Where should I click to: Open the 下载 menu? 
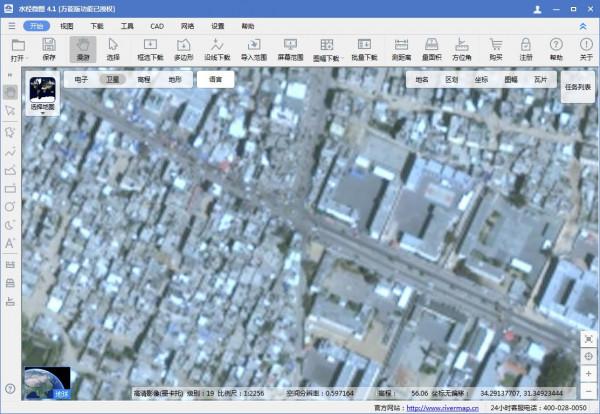click(x=97, y=26)
